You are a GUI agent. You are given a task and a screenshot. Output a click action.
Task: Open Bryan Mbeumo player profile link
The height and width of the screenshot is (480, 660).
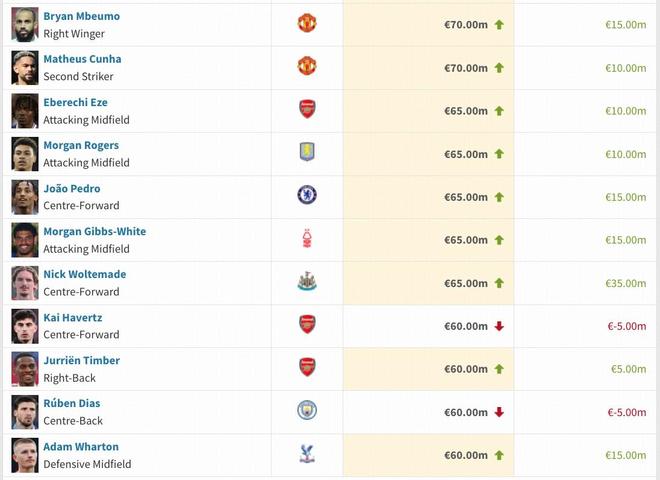(x=81, y=16)
